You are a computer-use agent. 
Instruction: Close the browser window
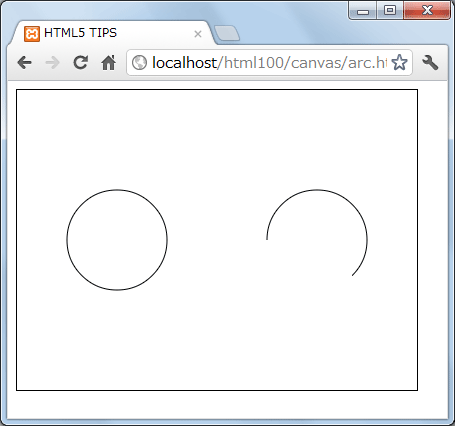click(427, 10)
